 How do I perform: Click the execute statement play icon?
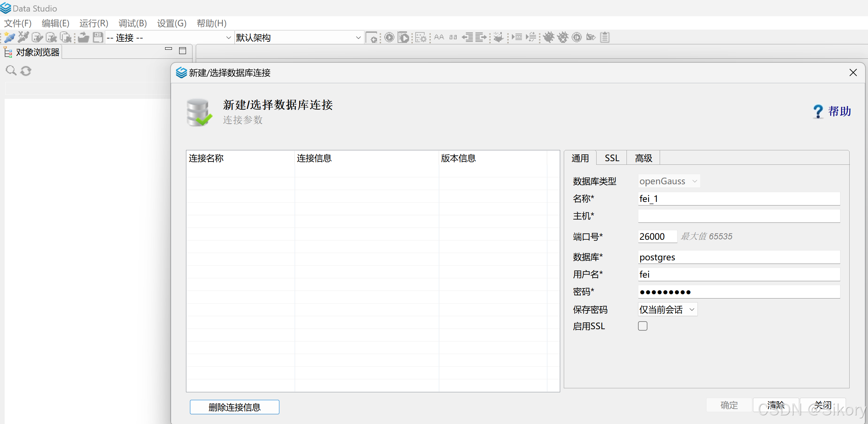[x=389, y=37]
